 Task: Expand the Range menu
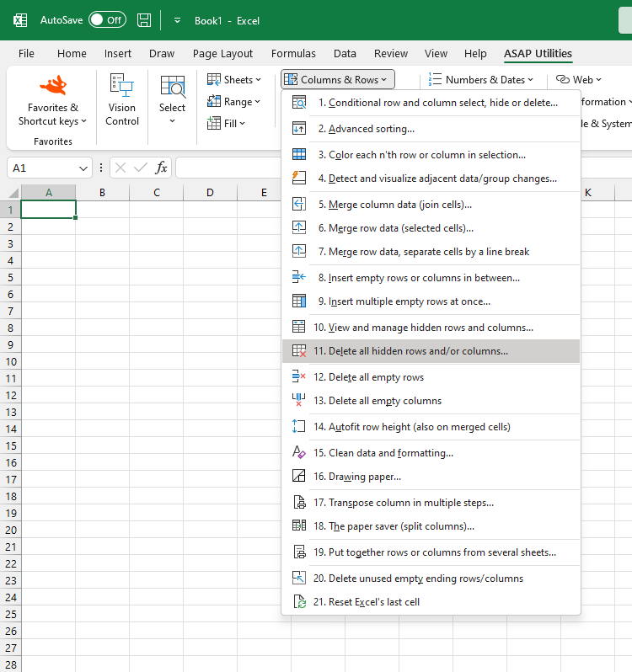tap(234, 102)
